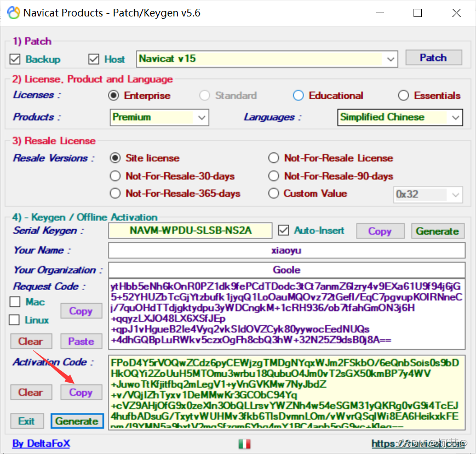Viewport: 476px width, 454px height.
Task: Maximize the Patch/Keygen window
Action: point(418,13)
